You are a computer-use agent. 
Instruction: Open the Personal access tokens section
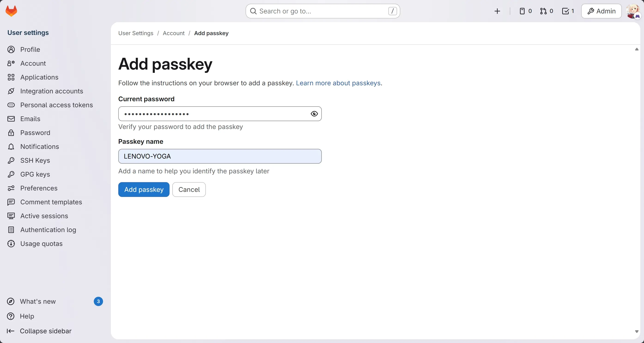coord(57,105)
